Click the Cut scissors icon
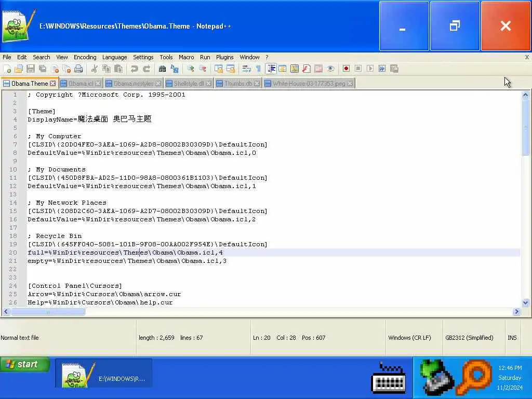The width and height of the screenshot is (532, 399). pos(95,69)
